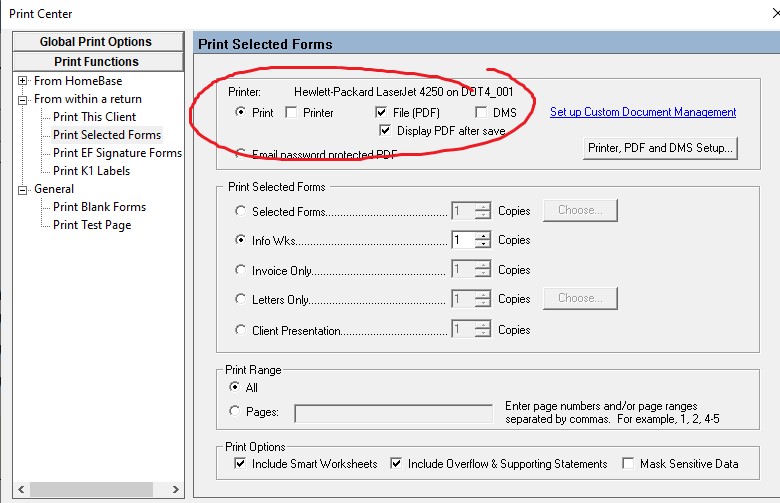Select the Email password protected PDF radio

click(x=239, y=154)
